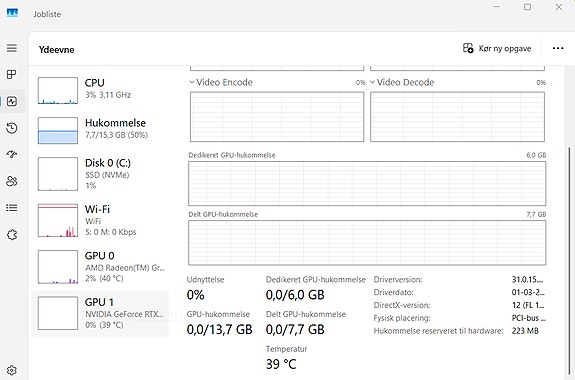Click the 0,0/7,7 GB shared memory value
575x380 pixels.
point(295,329)
